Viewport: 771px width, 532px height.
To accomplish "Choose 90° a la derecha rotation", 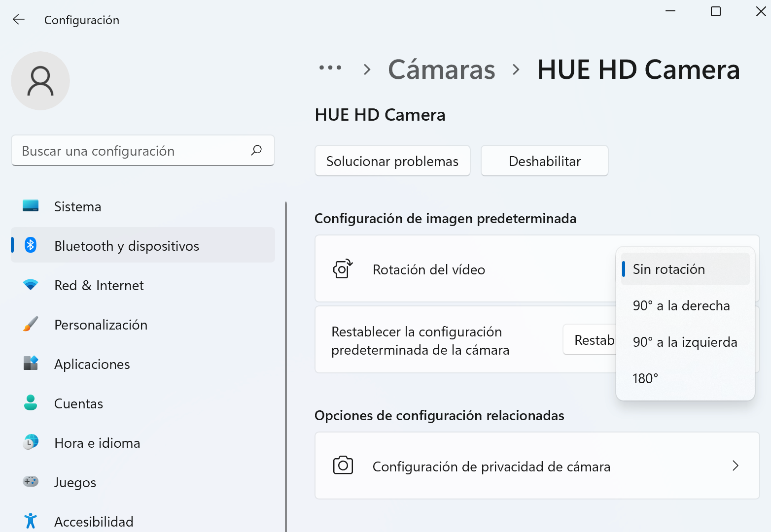I will coord(685,305).
